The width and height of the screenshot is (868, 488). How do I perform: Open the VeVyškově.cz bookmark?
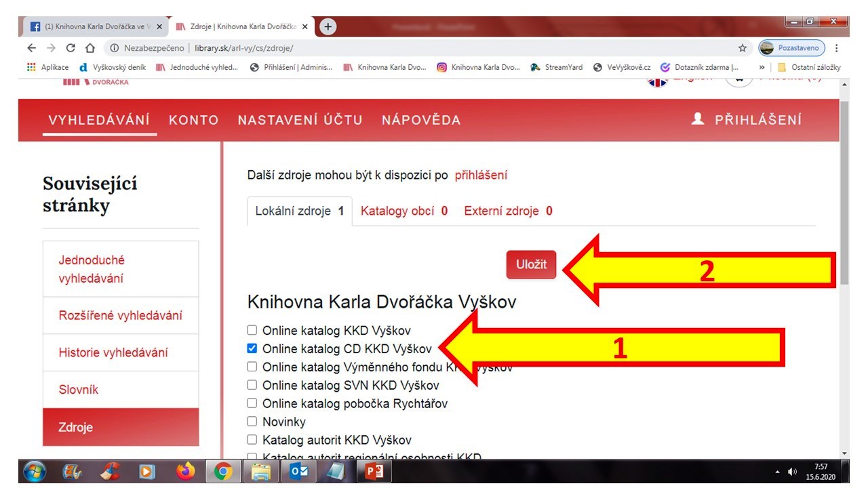pyautogui.click(x=622, y=67)
